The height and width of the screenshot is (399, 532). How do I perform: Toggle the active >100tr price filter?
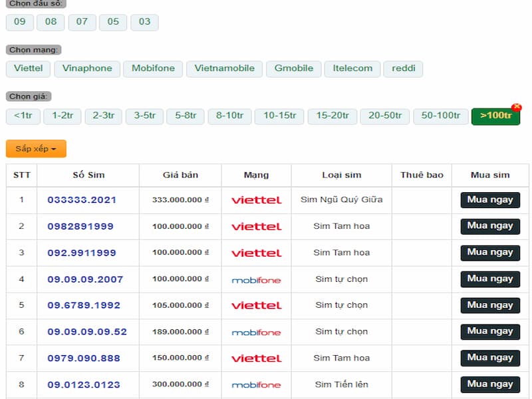495,116
